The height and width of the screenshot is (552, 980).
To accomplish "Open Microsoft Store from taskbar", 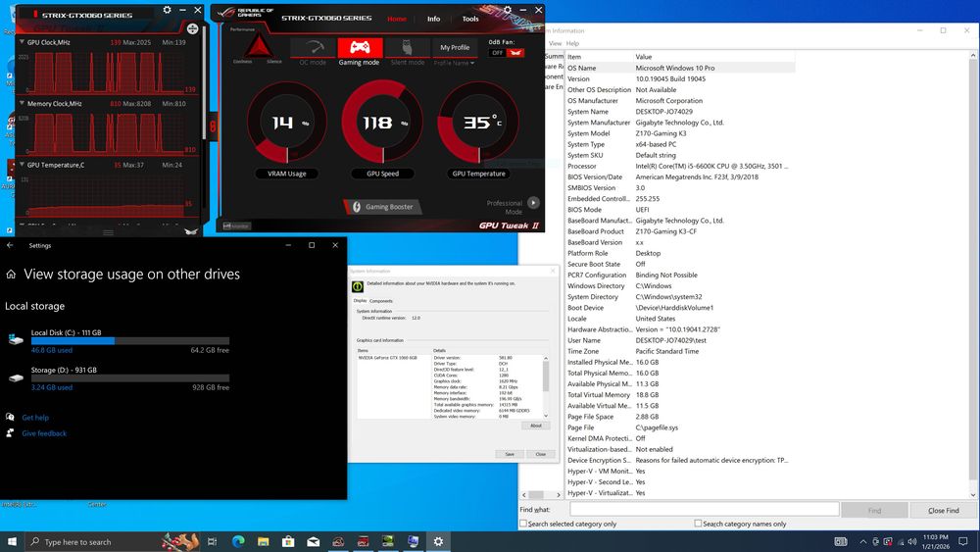I will tap(288, 541).
